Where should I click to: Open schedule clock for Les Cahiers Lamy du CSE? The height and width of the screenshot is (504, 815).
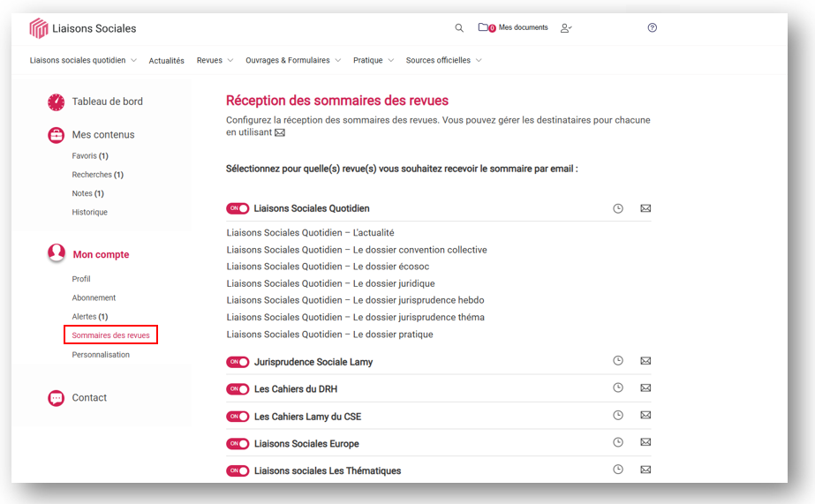pyautogui.click(x=618, y=415)
